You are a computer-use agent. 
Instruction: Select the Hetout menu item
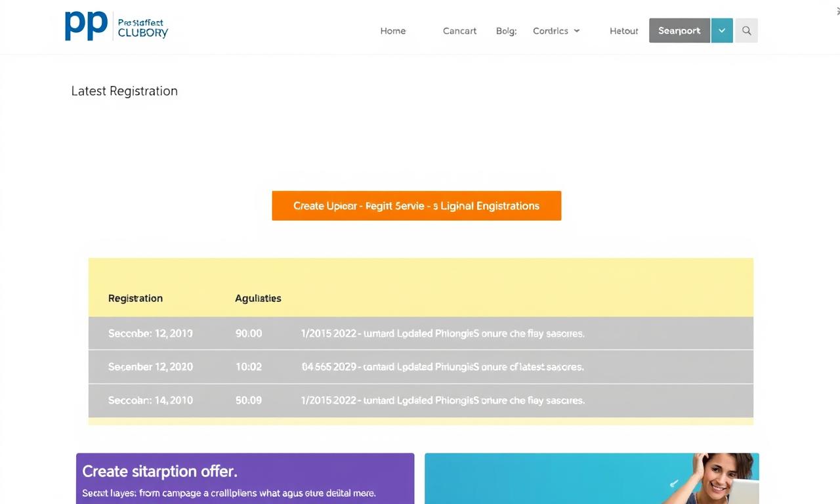[x=624, y=31]
